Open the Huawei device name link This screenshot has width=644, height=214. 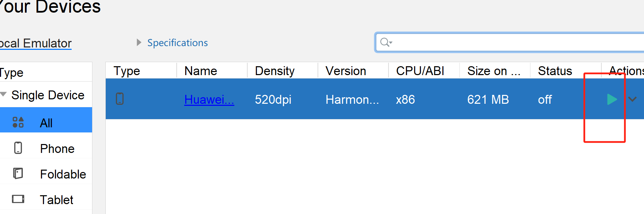(x=209, y=100)
